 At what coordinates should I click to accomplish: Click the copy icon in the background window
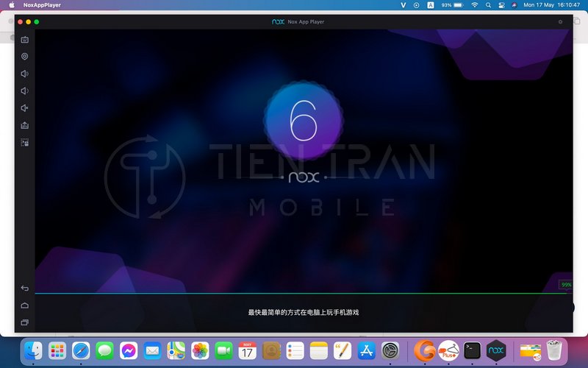[x=577, y=21]
